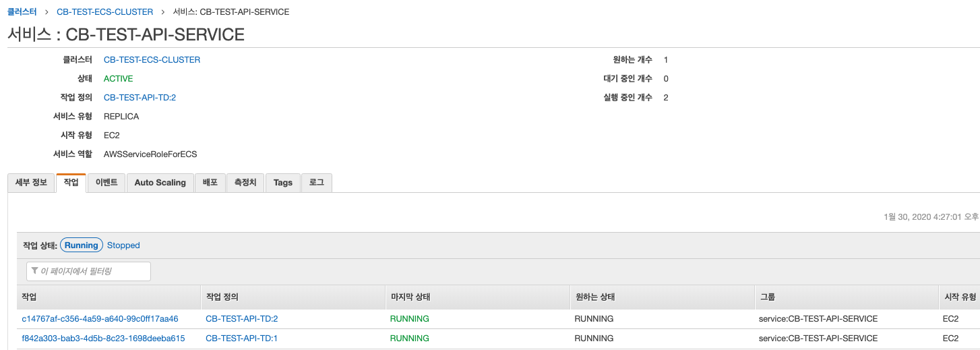Image resolution: width=980 pixels, height=350 pixels.
Task: Sort by the 마지막 상태 column header
Action: click(477, 297)
